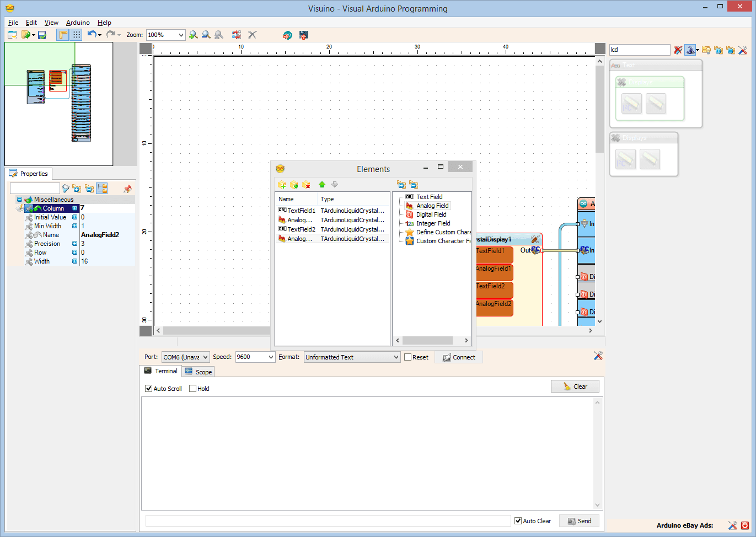
Task: Move the selected element up
Action: [x=322, y=184]
